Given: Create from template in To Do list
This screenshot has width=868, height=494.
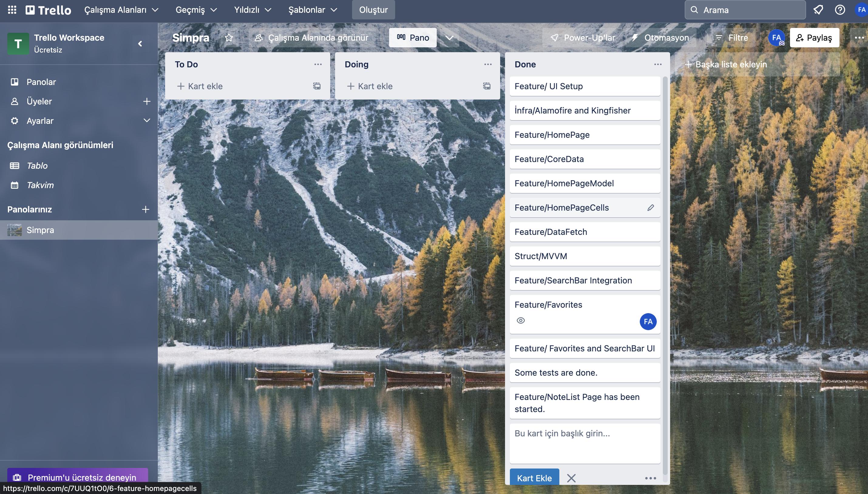Looking at the screenshot, I should click(317, 86).
